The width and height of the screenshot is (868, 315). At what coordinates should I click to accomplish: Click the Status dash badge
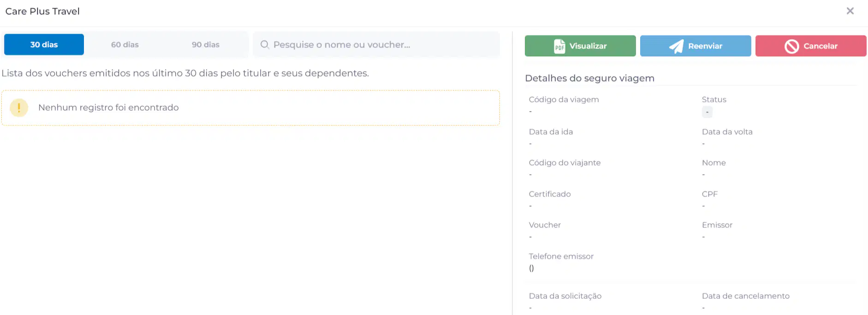tap(707, 112)
